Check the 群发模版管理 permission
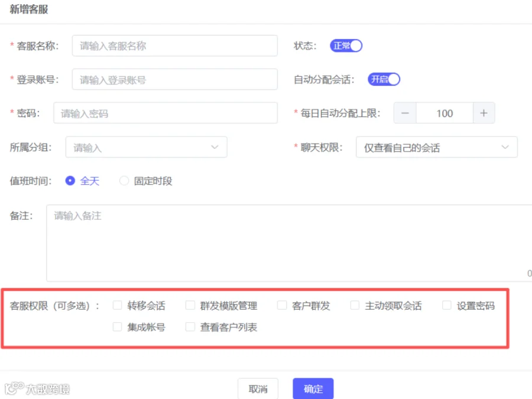 (190, 305)
